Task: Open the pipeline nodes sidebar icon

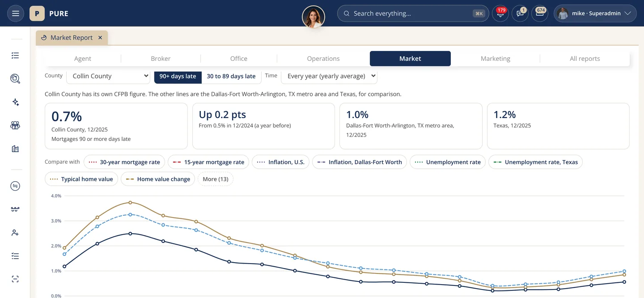Action: 15,209
